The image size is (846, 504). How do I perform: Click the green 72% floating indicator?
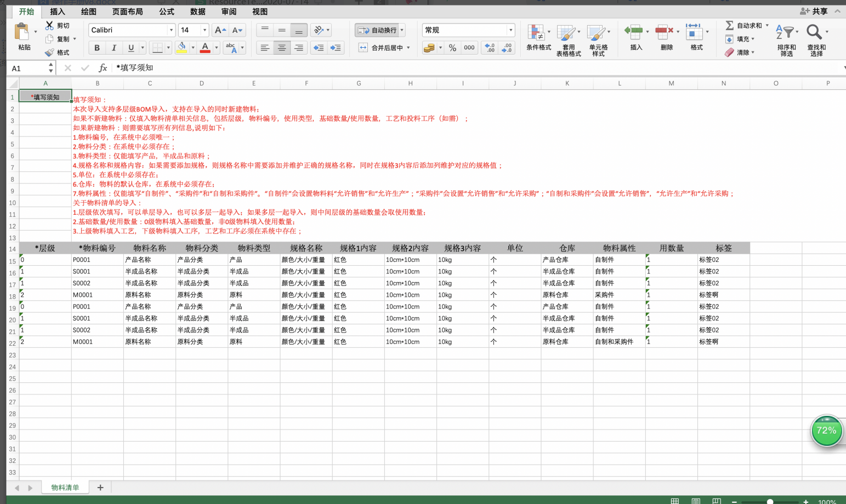[x=826, y=431]
